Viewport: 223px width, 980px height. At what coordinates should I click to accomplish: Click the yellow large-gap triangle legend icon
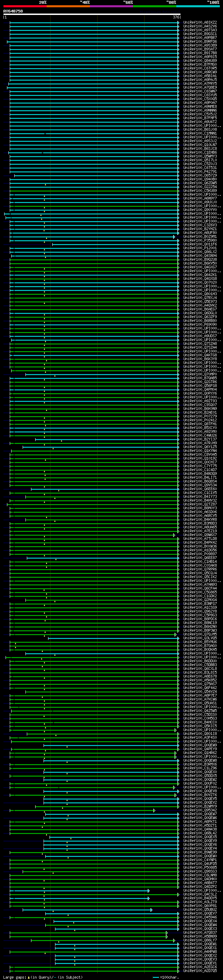click(x=29, y=977)
